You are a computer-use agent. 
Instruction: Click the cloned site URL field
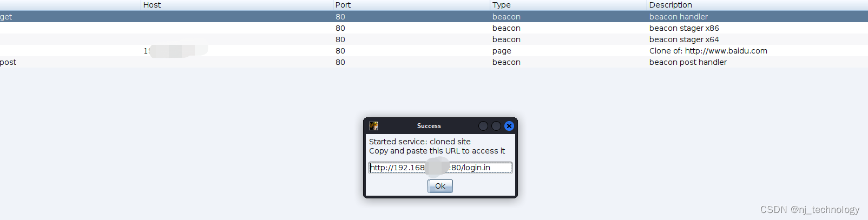(x=440, y=168)
